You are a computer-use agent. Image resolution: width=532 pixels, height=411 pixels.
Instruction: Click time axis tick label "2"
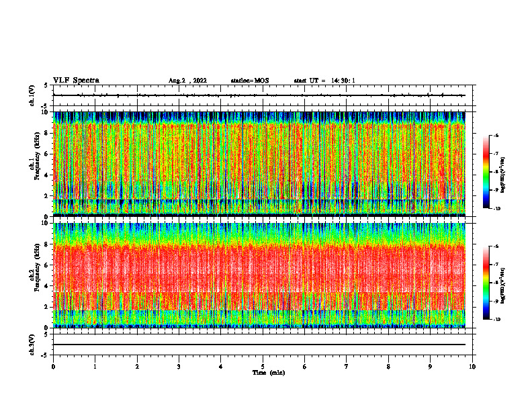[137, 367]
